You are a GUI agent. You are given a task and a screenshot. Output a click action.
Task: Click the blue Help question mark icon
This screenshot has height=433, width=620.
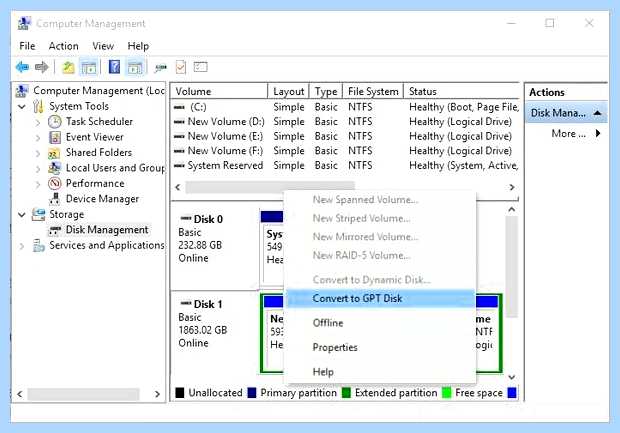coord(114,67)
